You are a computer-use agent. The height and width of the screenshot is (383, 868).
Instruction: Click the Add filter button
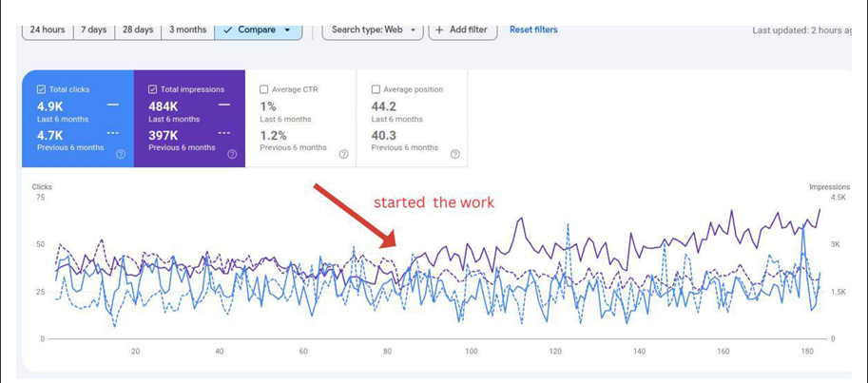[462, 30]
